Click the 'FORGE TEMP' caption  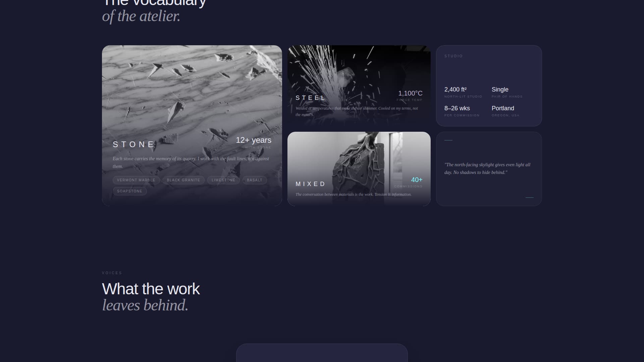pos(410,100)
